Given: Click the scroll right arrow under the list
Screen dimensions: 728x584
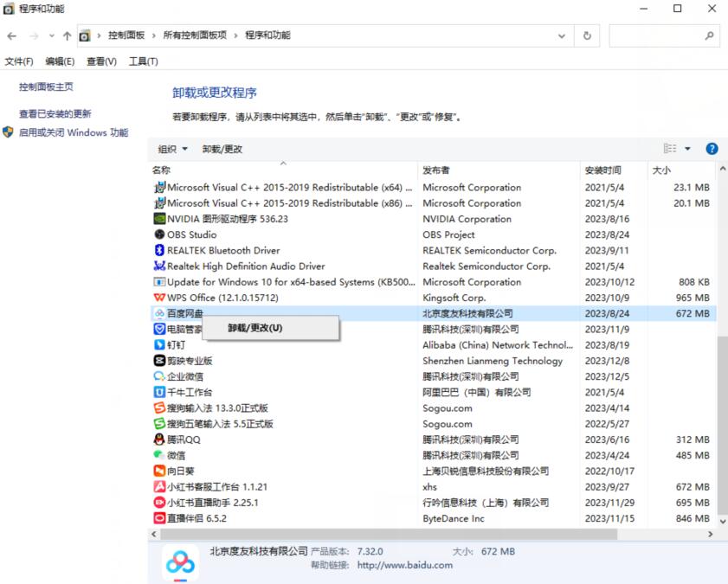Looking at the screenshot, I should click(x=711, y=534).
